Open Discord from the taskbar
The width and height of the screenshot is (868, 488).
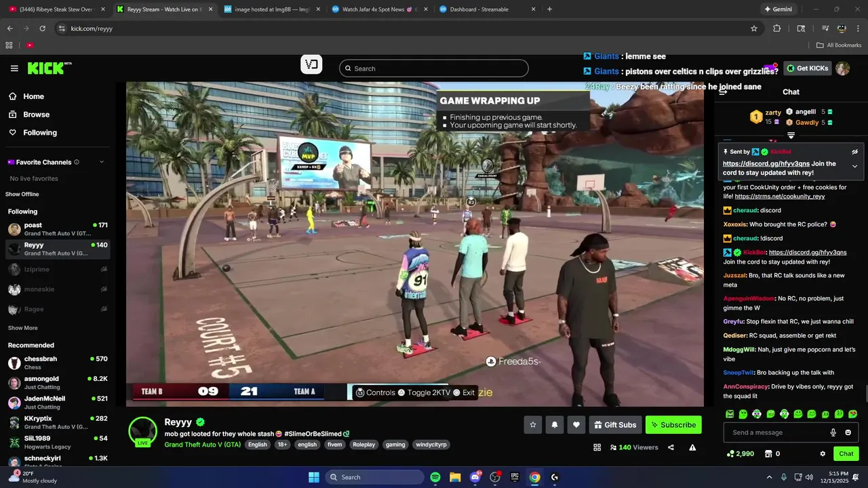pos(475,477)
